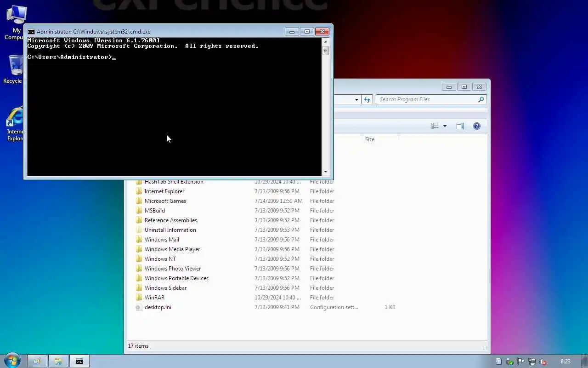Open the My Computer desktop icon
588x368 pixels.
[16, 22]
